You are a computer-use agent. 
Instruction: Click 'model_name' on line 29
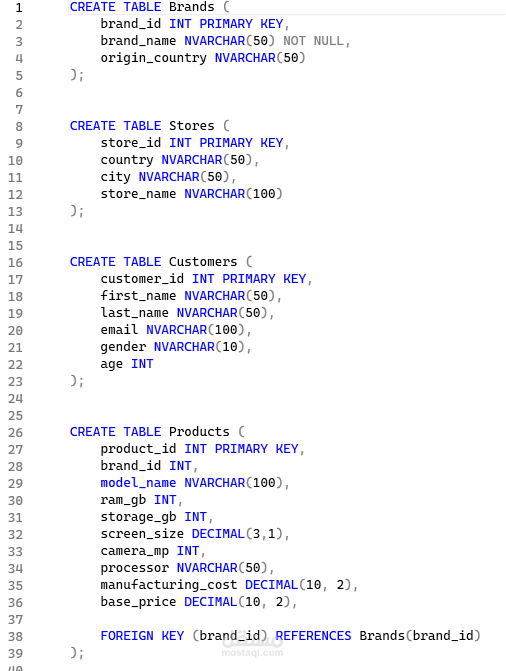coord(138,483)
